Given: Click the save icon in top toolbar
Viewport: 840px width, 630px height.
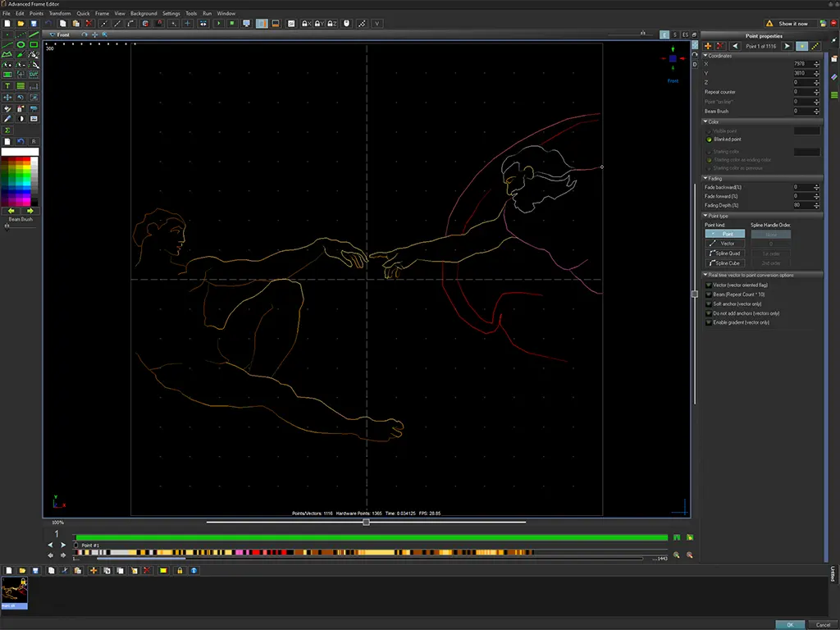Looking at the screenshot, I should 34,24.
